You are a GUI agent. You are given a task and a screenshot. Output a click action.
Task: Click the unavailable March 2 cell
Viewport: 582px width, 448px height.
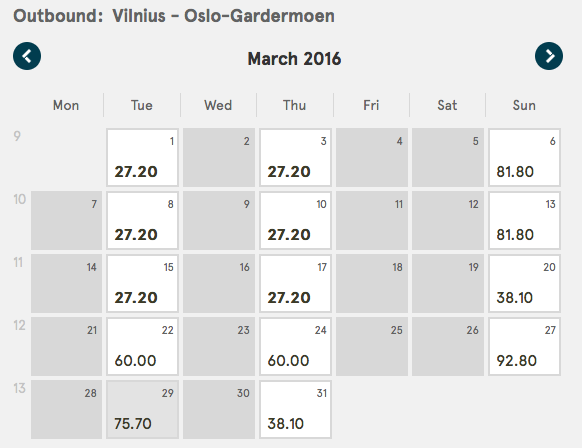click(x=219, y=157)
